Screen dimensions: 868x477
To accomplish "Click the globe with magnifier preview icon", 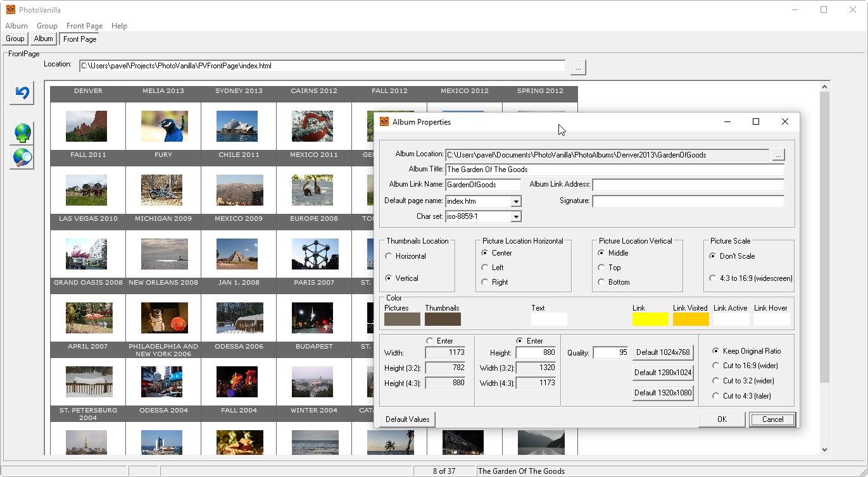I will click(22, 158).
